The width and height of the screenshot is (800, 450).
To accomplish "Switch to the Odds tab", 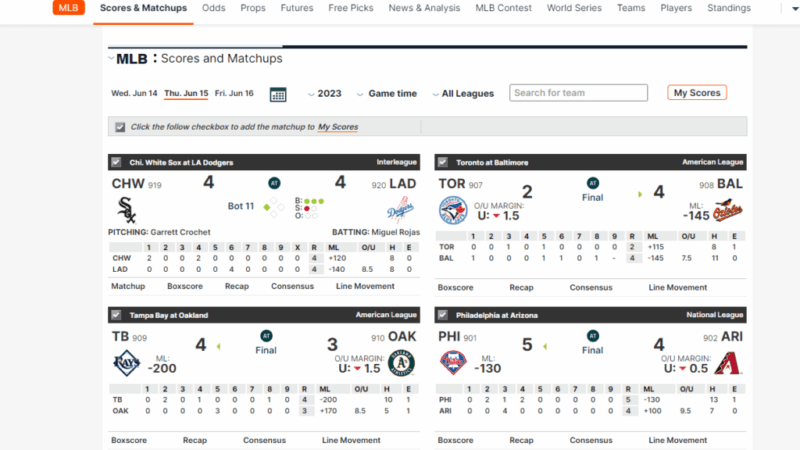I will [213, 8].
